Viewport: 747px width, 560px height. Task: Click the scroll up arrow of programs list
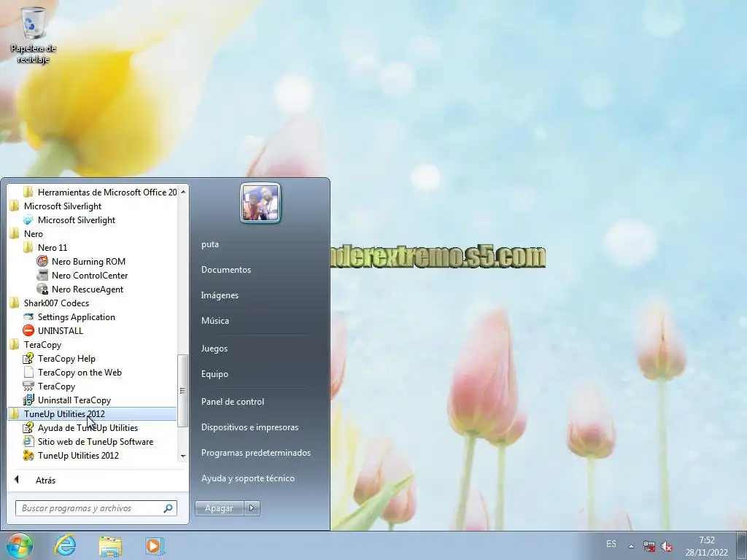coord(183,192)
